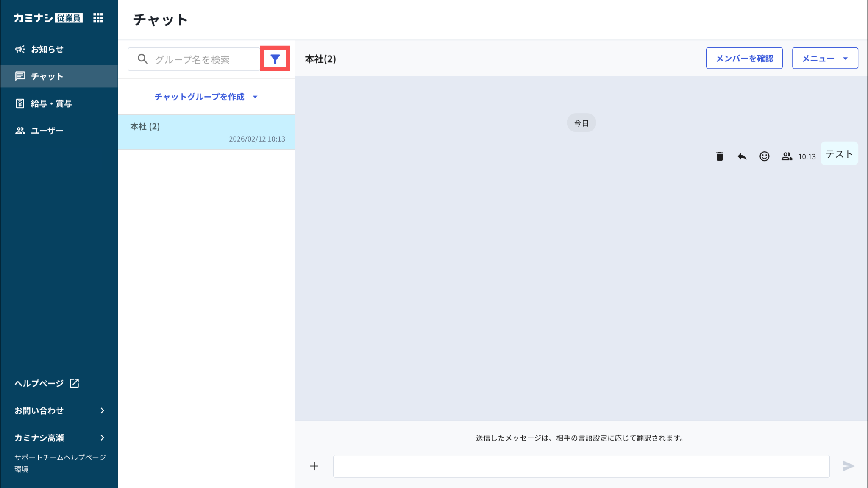Screen dimensions: 868x488
Task: Delete the テスト message with trash icon
Action: 719,156
